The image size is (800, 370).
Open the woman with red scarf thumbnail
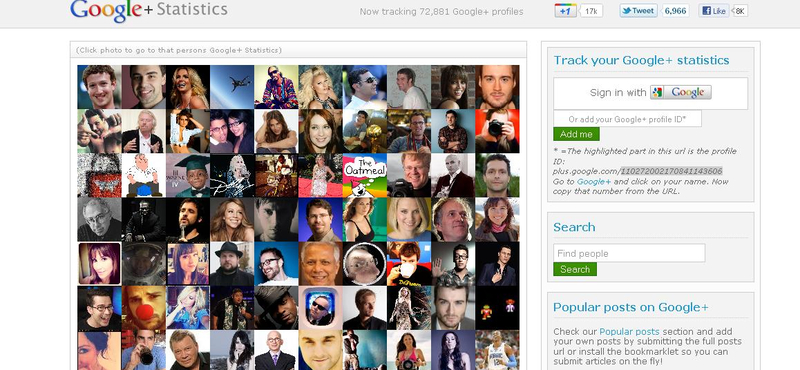coord(497,219)
